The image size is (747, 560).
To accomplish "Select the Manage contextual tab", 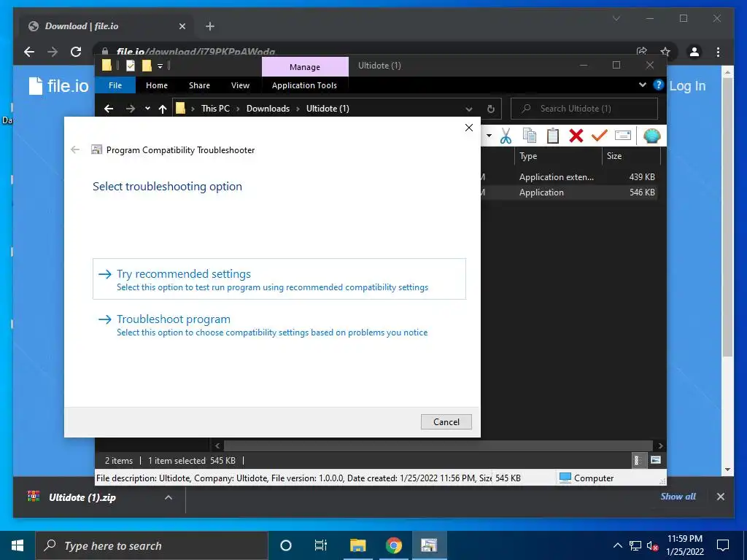I will [305, 67].
